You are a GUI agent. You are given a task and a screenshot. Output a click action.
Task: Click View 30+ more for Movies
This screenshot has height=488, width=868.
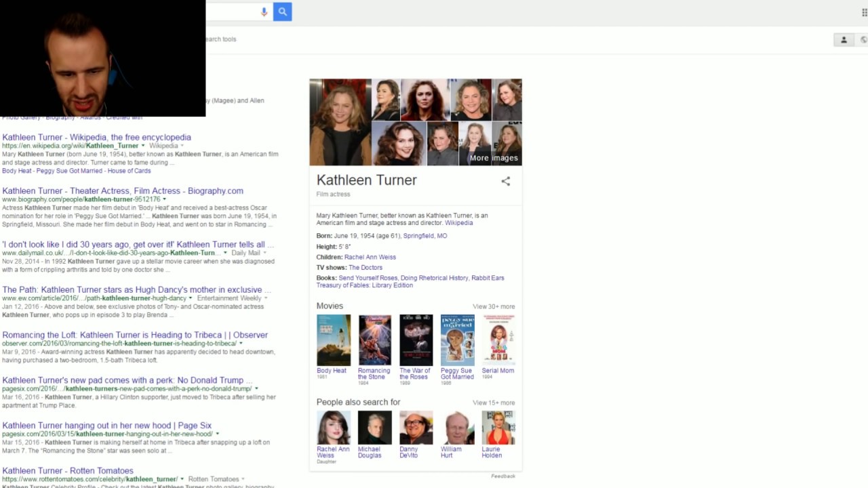(494, 306)
